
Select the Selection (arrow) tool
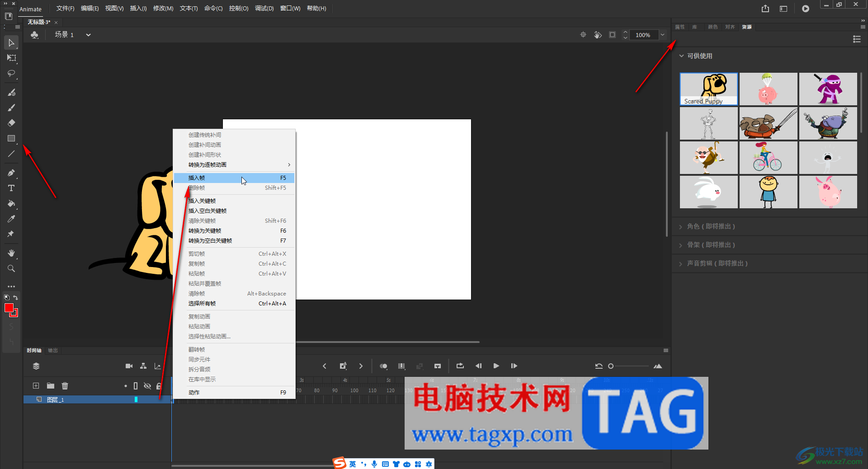[x=11, y=43]
